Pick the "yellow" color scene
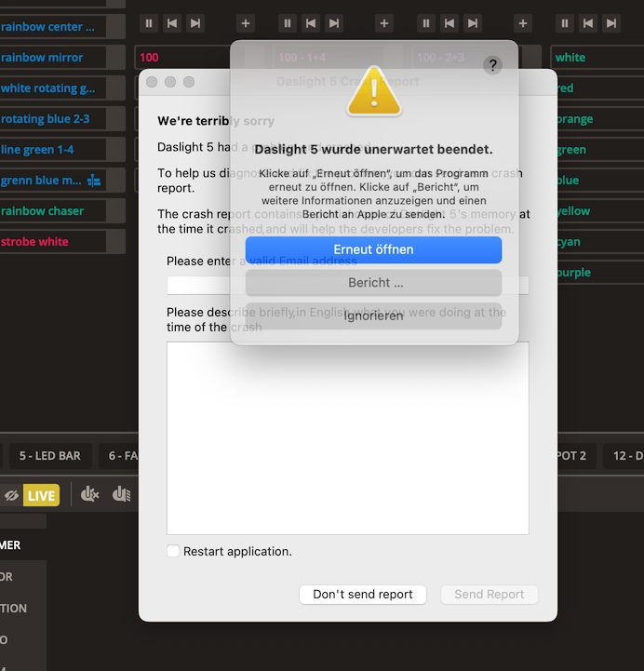Viewport: 644px width, 671px height. point(600,211)
